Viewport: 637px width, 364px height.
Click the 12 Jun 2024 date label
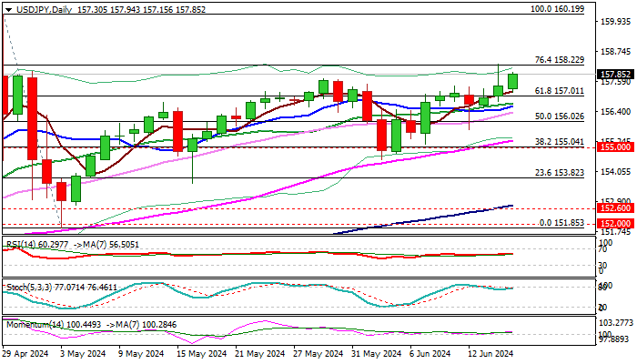click(489, 353)
